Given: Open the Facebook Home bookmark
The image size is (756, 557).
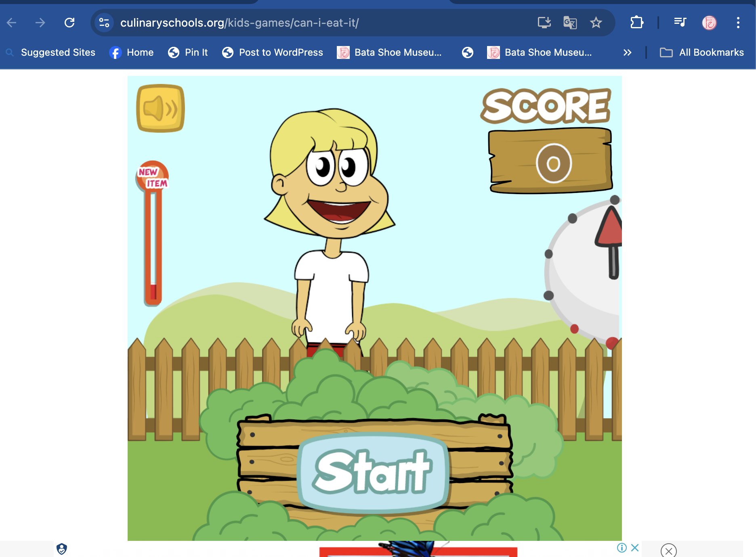Looking at the screenshot, I should [132, 52].
